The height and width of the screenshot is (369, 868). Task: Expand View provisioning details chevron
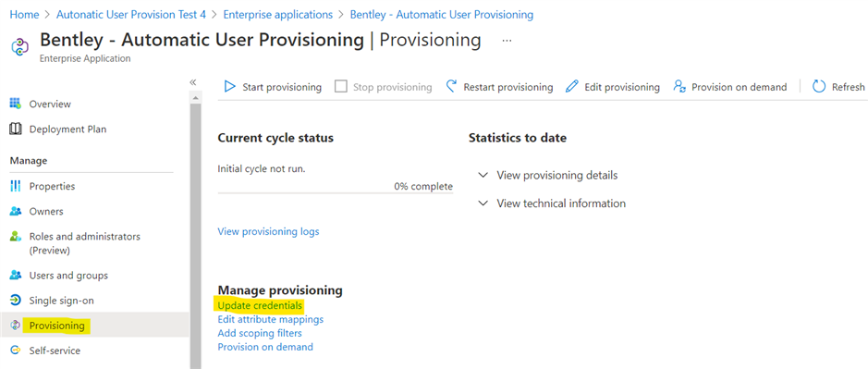(483, 175)
